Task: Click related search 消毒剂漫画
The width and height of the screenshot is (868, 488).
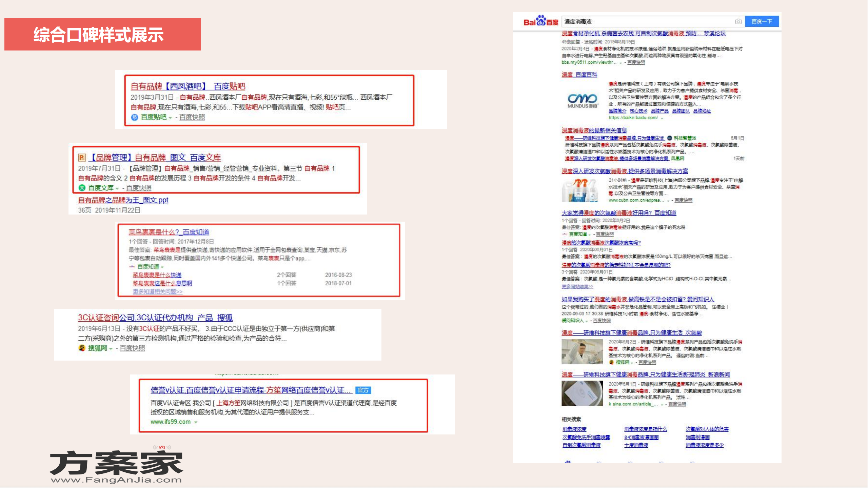Action: pos(697,437)
